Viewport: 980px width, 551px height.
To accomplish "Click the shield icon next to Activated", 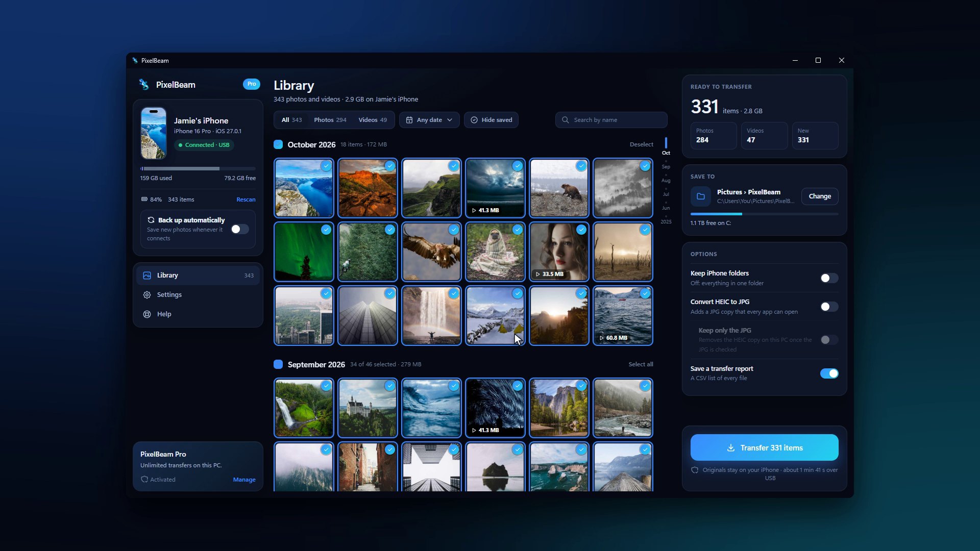I will [144, 480].
